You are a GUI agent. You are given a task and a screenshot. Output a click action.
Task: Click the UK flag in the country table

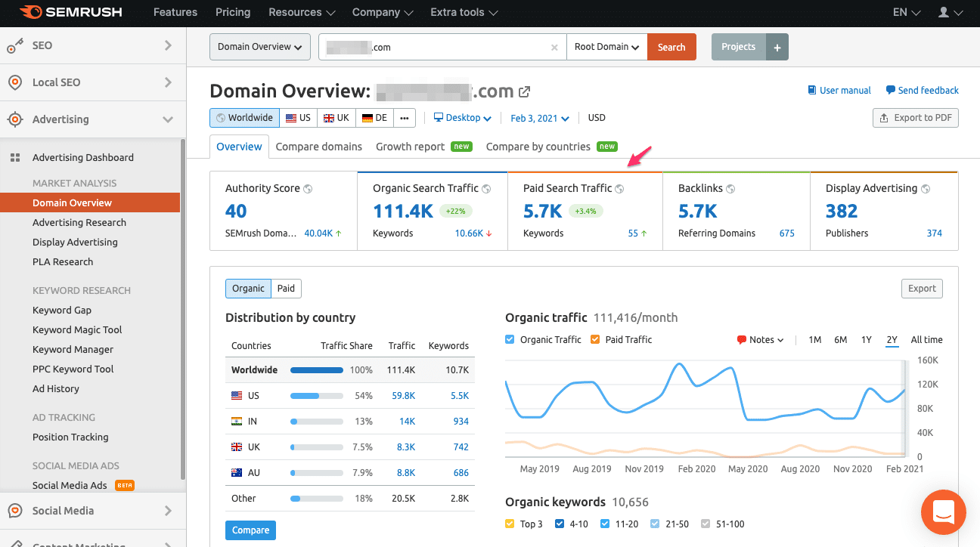(236, 447)
